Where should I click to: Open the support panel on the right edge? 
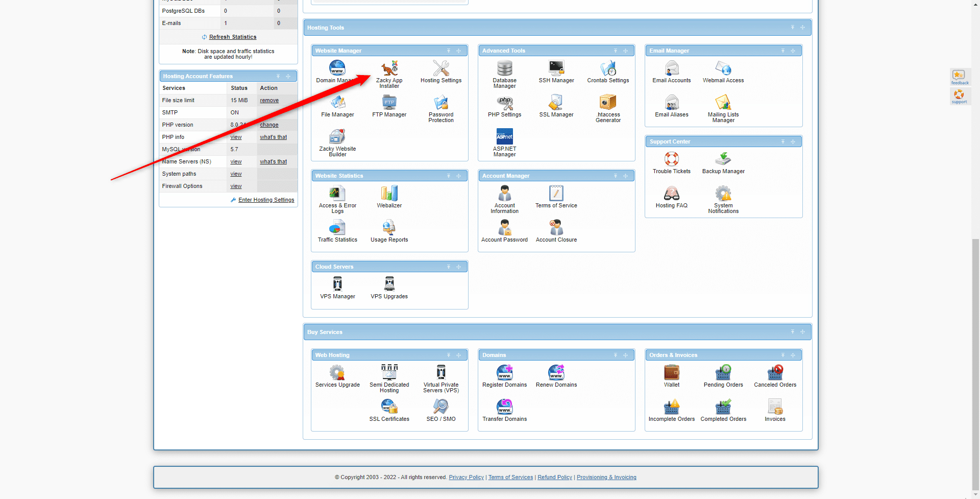click(x=959, y=96)
